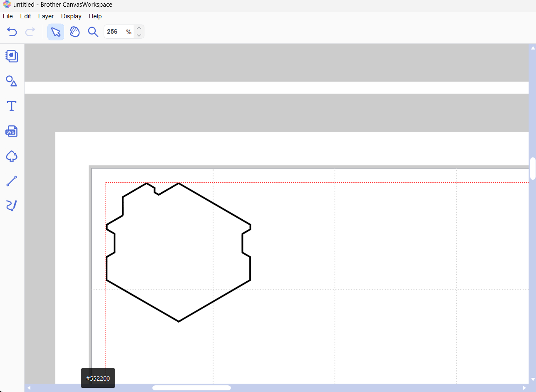
Task: Open the Help menu
Action: [x=95, y=16]
